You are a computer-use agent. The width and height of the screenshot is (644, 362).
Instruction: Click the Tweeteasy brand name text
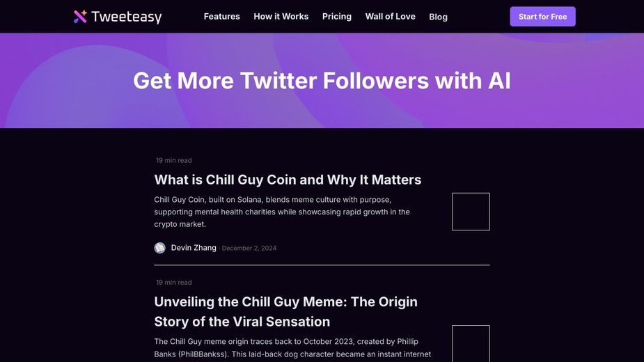(x=127, y=17)
